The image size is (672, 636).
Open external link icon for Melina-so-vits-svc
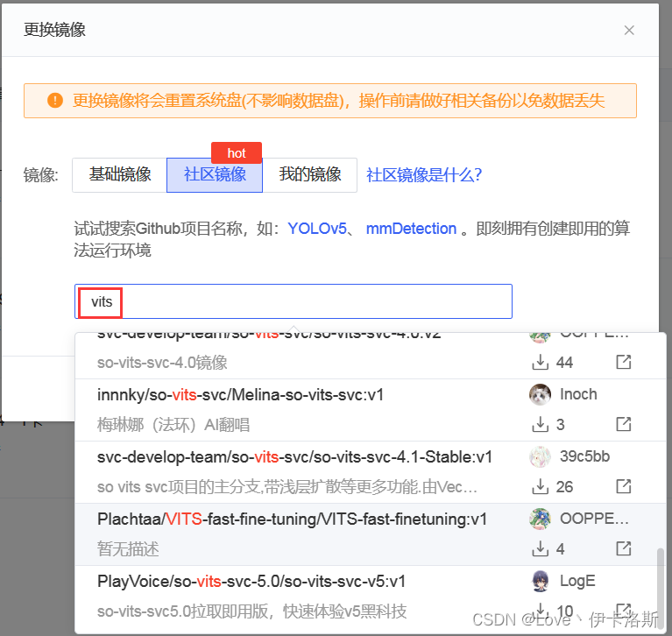point(623,424)
